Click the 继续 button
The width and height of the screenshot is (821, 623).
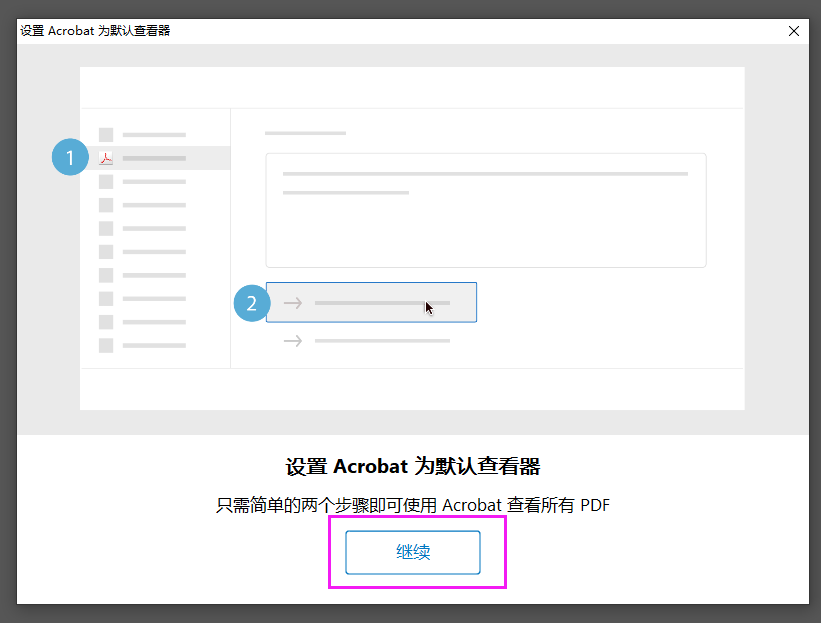[x=413, y=552]
